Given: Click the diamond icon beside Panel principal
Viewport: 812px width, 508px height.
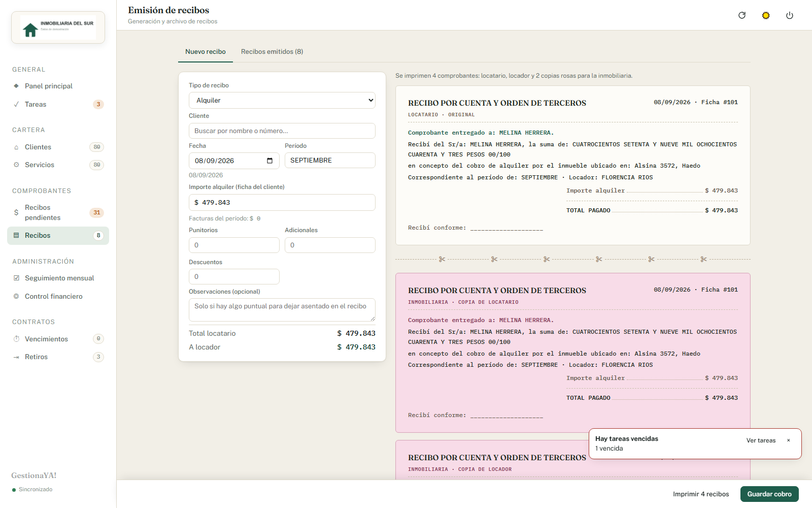Looking at the screenshot, I should [16, 86].
